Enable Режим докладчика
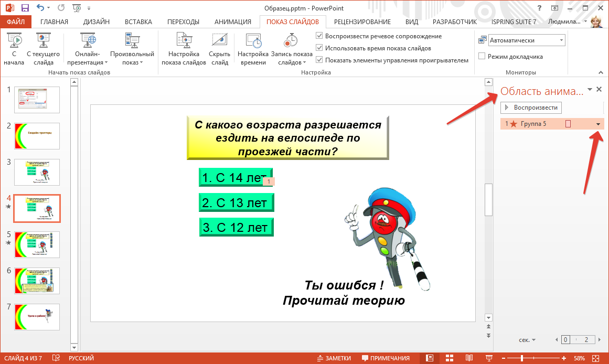 [x=482, y=56]
